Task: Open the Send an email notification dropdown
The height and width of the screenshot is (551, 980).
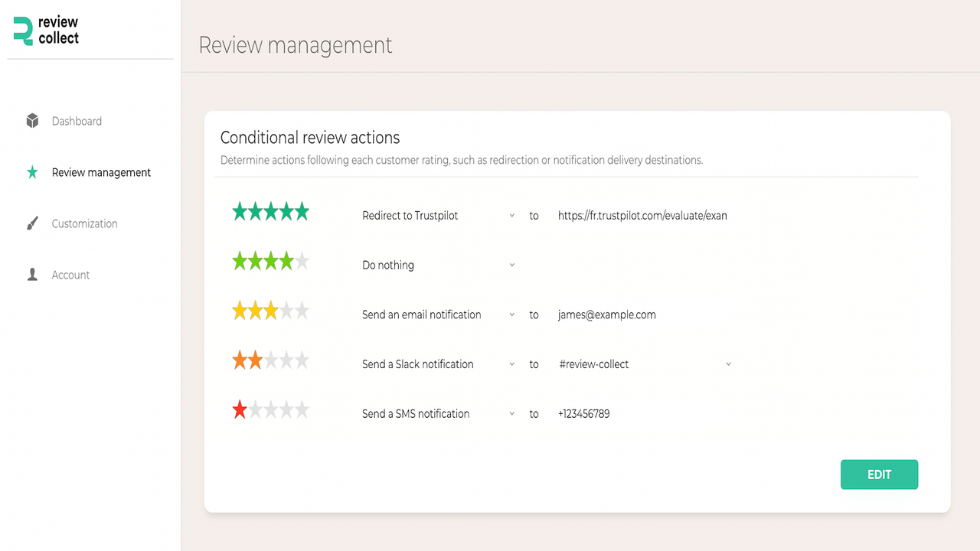Action: [511, 315]
